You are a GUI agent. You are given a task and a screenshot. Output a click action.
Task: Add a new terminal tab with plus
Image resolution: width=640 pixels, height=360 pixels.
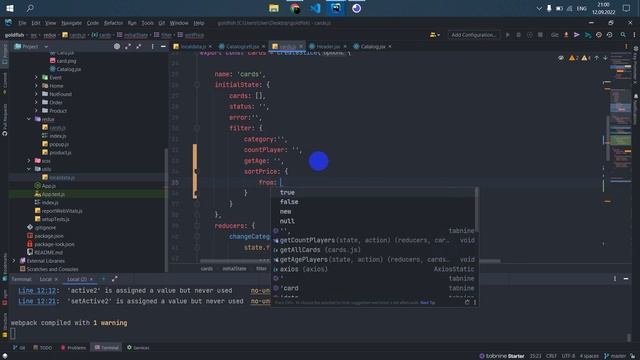103,279
